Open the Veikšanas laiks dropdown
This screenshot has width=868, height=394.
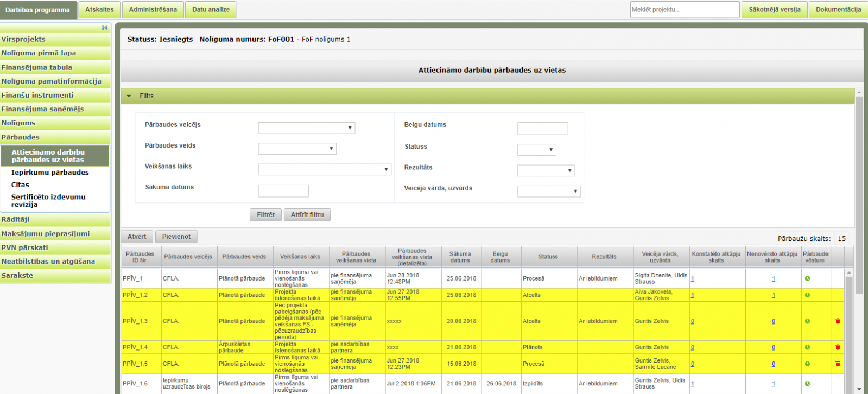(x=325, y=170)
